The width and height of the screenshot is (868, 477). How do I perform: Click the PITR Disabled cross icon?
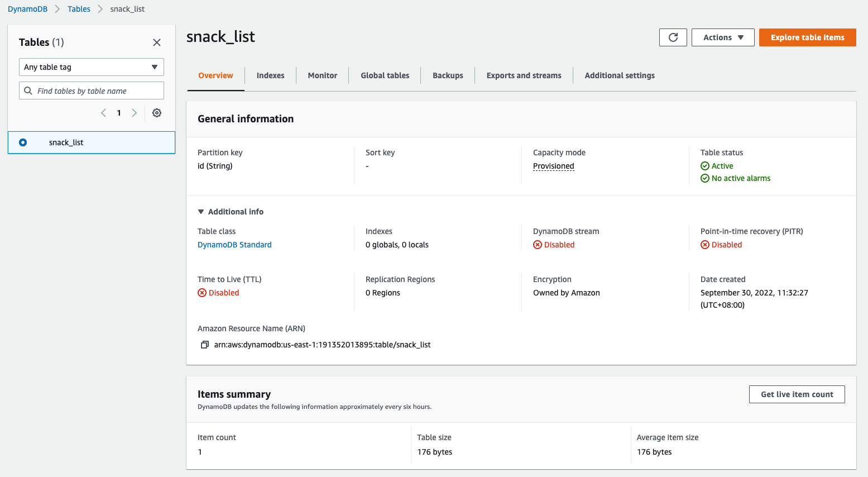[x=705, y=245]
